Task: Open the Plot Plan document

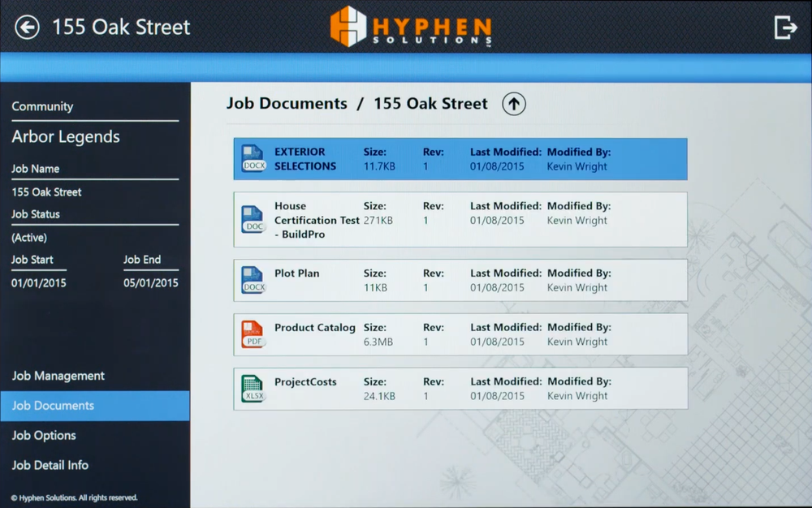Action: coord(460,281)
